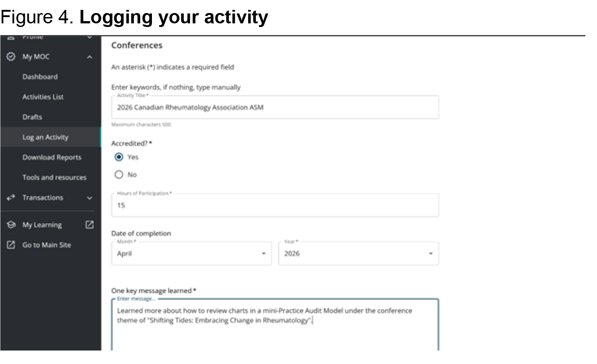
Task: Collapse the My MOC section chevron
Action: pos(89,57)
